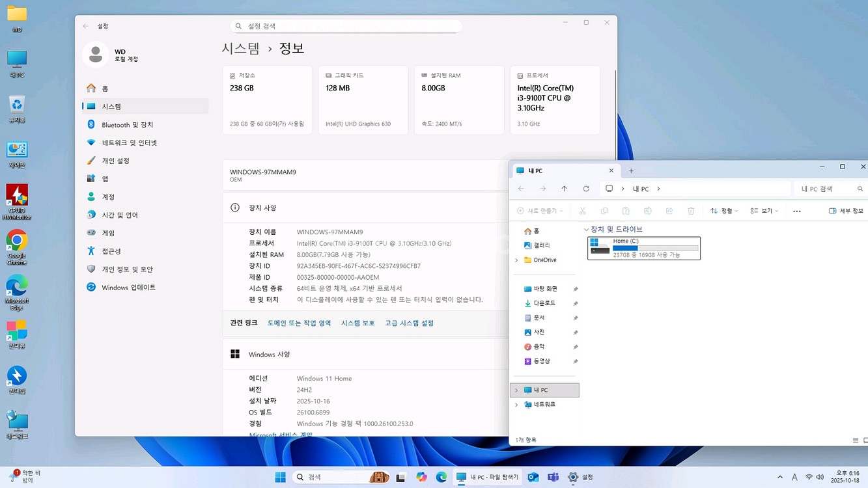
Task: Collapse the 장치 및 드라이브 group
Action: (586, 230)
